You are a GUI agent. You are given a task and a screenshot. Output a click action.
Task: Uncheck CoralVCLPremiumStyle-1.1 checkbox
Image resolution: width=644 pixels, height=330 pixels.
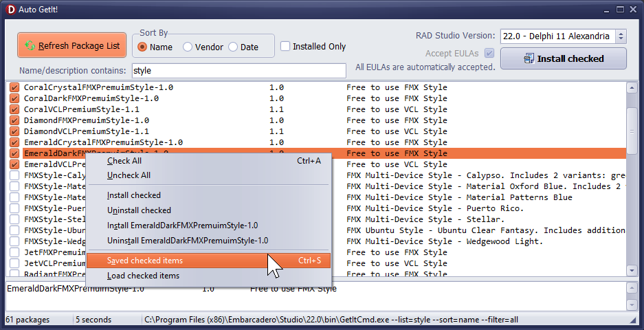point(14,110)
